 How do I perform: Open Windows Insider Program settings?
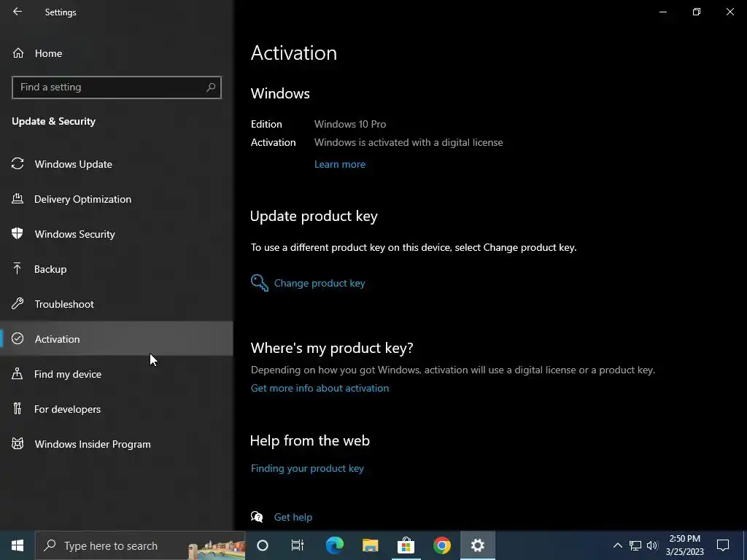coord(116,444)
